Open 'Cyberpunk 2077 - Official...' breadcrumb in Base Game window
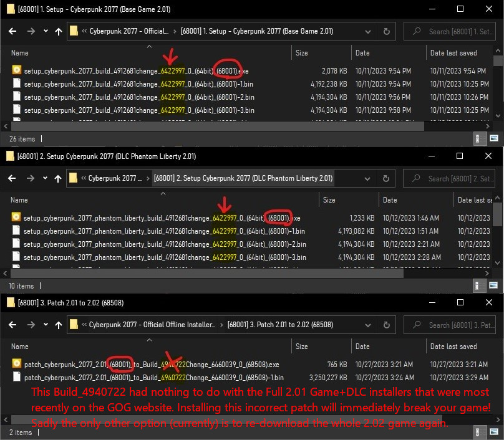 129,31
